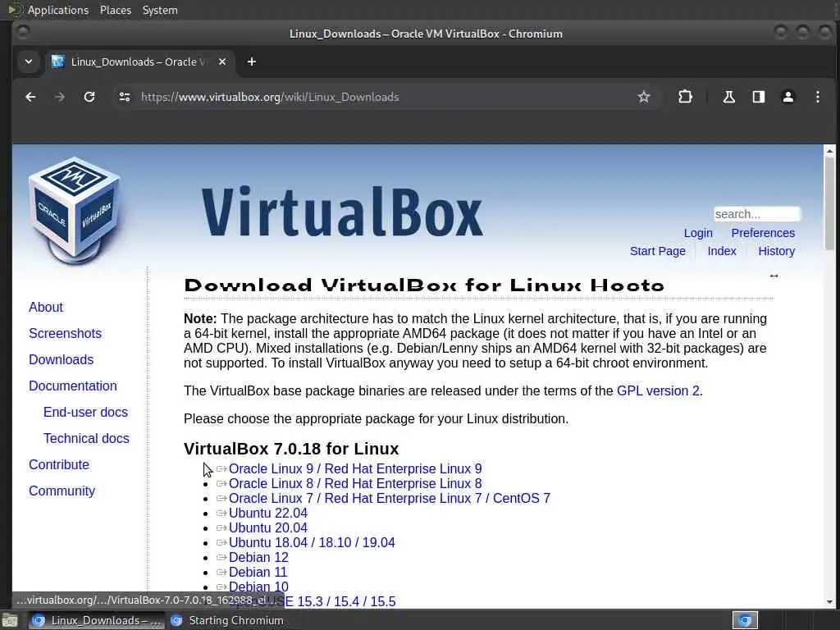Download the Debian 12 package
This screenshot has height=630, width=840.
258,557
